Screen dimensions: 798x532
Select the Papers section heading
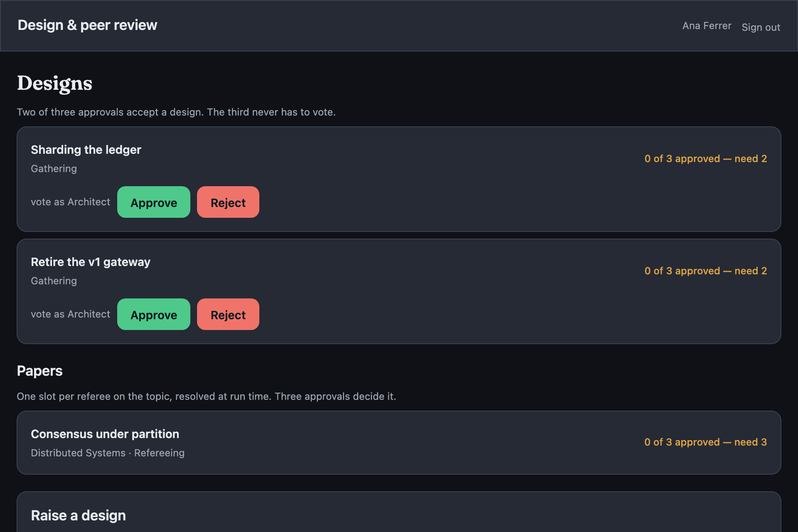coord(39,371)
